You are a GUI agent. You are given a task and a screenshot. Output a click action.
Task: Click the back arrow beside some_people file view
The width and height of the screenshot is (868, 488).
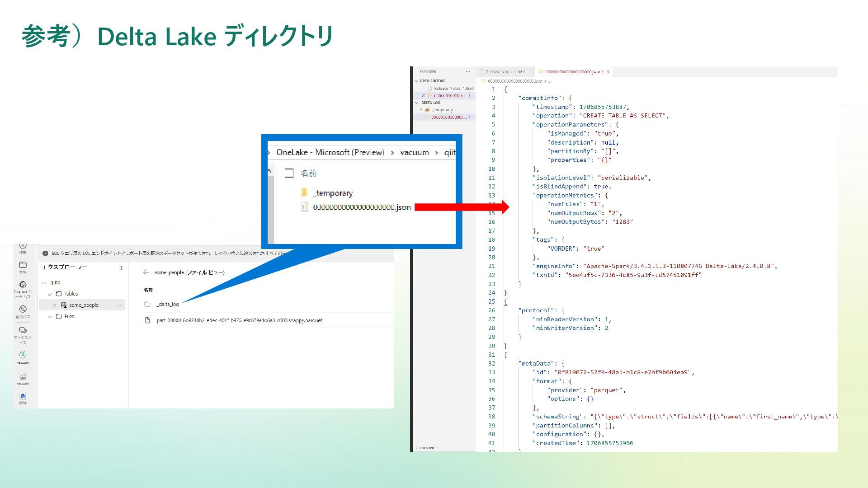click(x=146, y=272)
